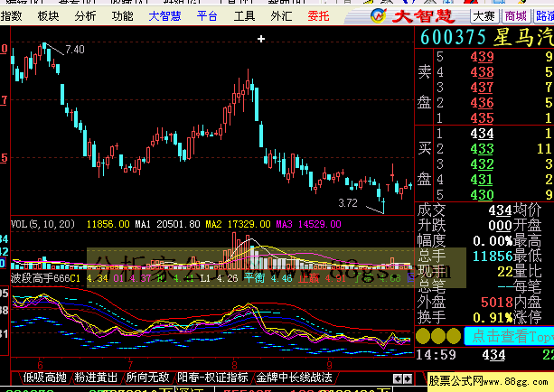Click the 波段高手666 indicator label
This screenshot has width=554, height=392.
coord(41,278)
